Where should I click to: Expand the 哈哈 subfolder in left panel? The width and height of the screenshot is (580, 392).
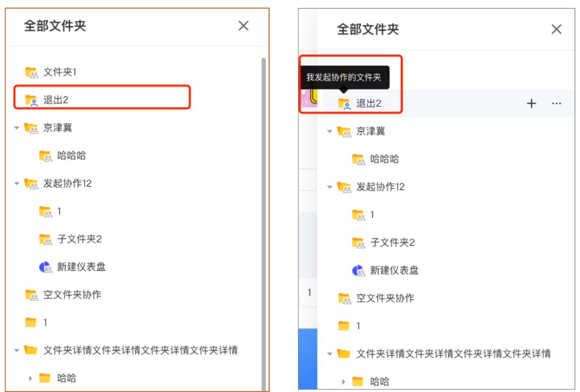pos(31,378)
